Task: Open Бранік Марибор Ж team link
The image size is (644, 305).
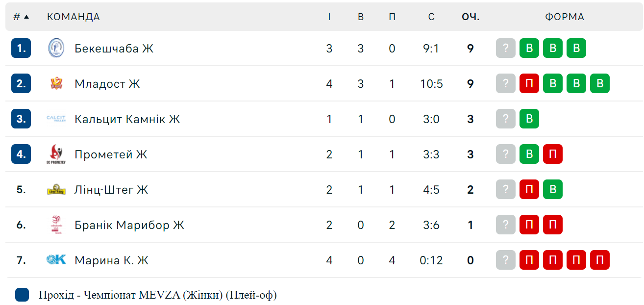Action: 129,225
